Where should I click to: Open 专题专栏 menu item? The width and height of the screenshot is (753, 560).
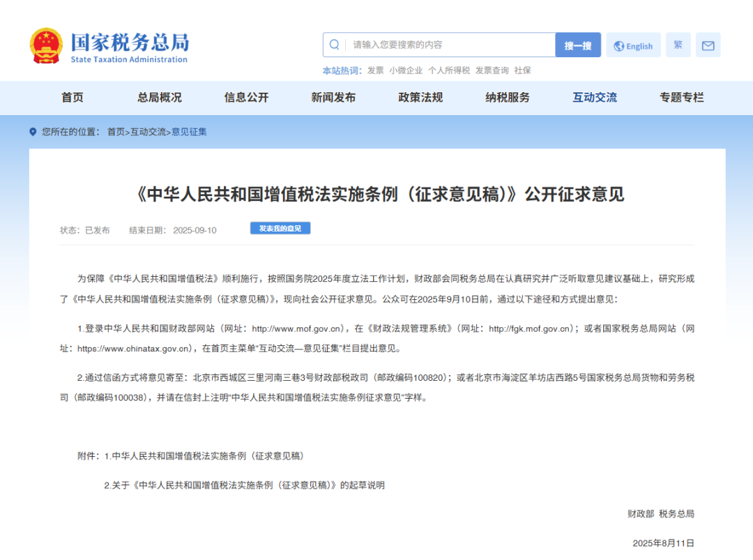(x=681, y=98)
